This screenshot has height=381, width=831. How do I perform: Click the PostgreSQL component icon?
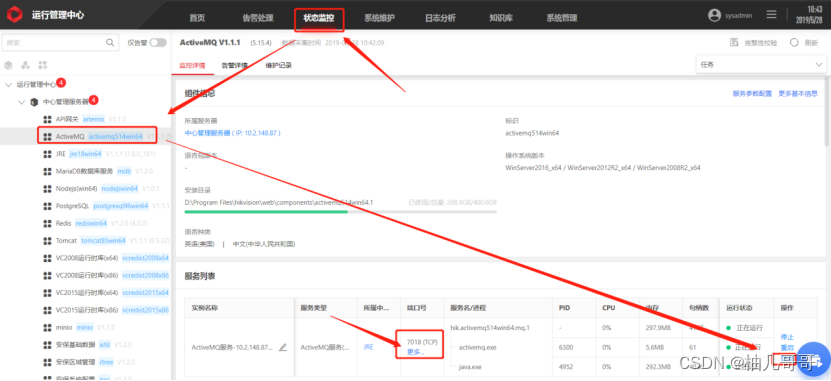[x=47, y=206]
